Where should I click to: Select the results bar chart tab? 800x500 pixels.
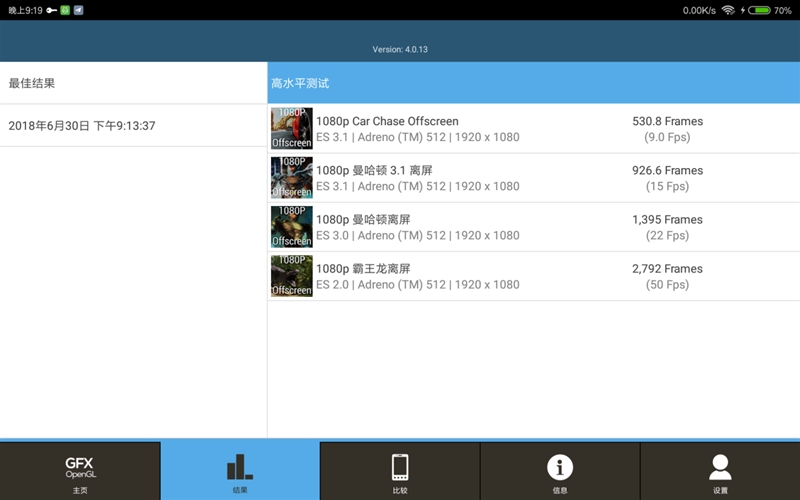click(240, 471)
